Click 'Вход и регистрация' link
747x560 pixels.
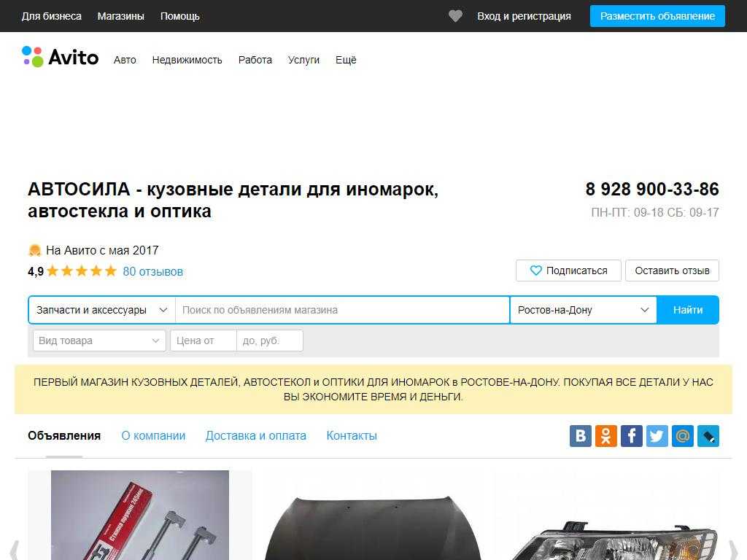(x=524, y=16)
